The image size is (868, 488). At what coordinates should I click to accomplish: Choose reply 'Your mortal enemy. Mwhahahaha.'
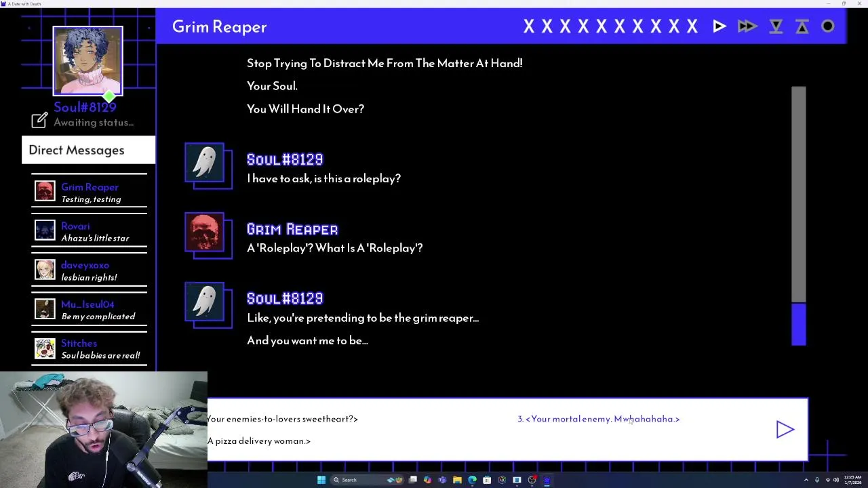[x=598, y=419]
